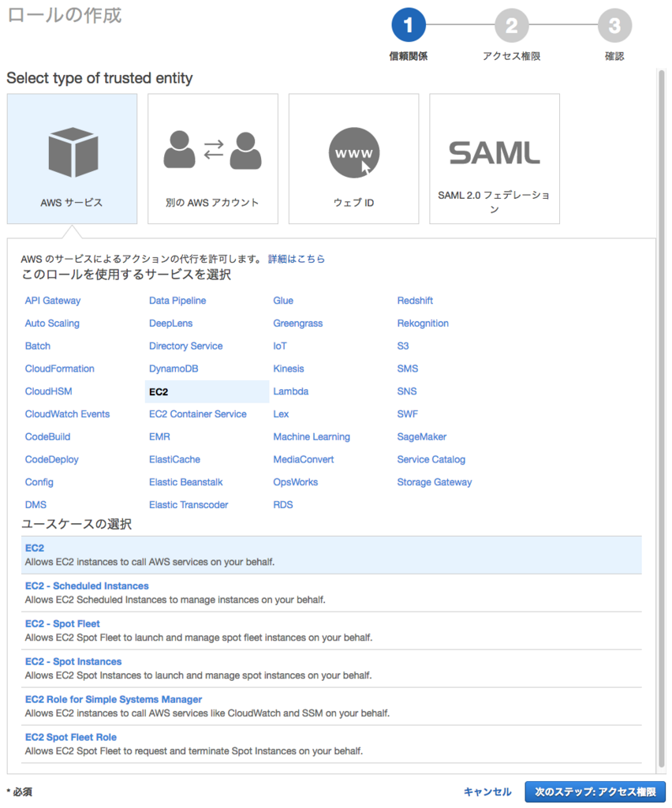Choose CodeBuild service

pos(48,436)
